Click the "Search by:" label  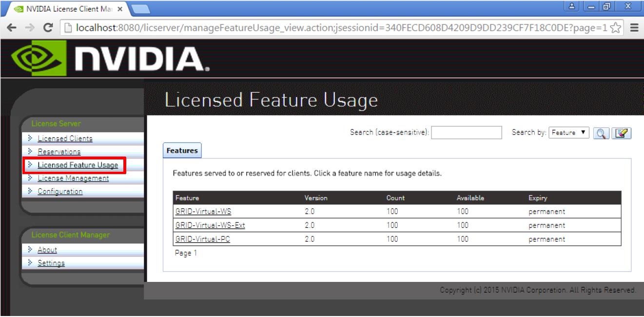click(x=529, y=133)
